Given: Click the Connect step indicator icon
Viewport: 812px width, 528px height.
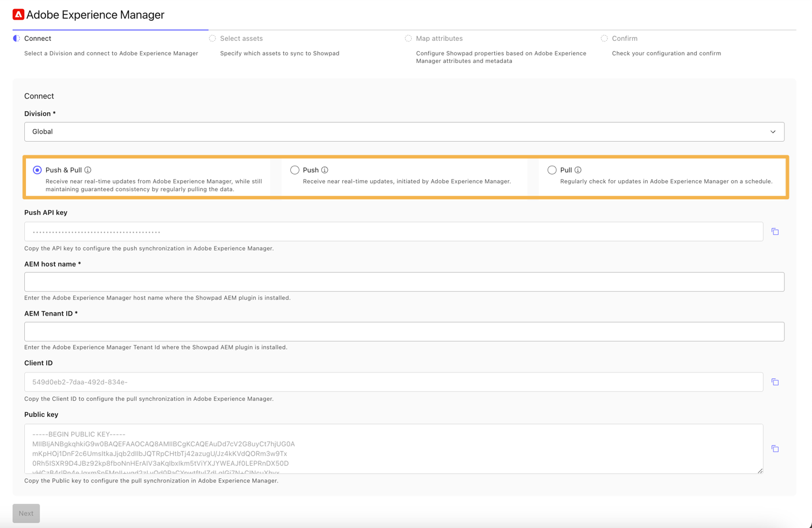Looking at the screenshot, I should (16, 39).
